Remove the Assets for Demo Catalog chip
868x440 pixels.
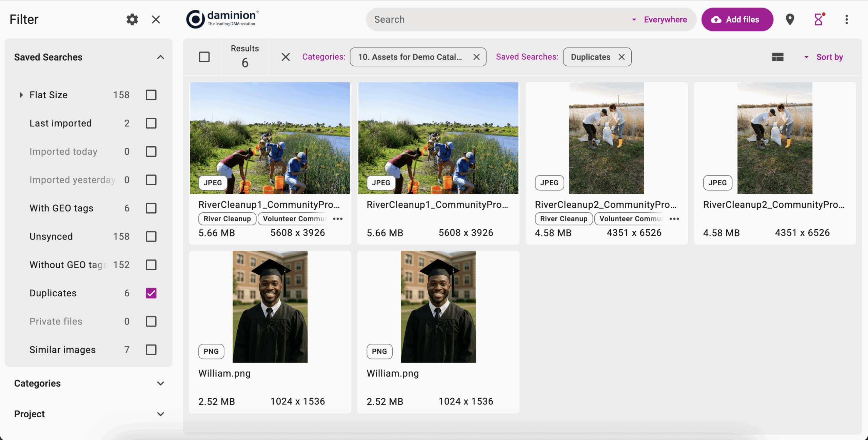pos(476,57)
